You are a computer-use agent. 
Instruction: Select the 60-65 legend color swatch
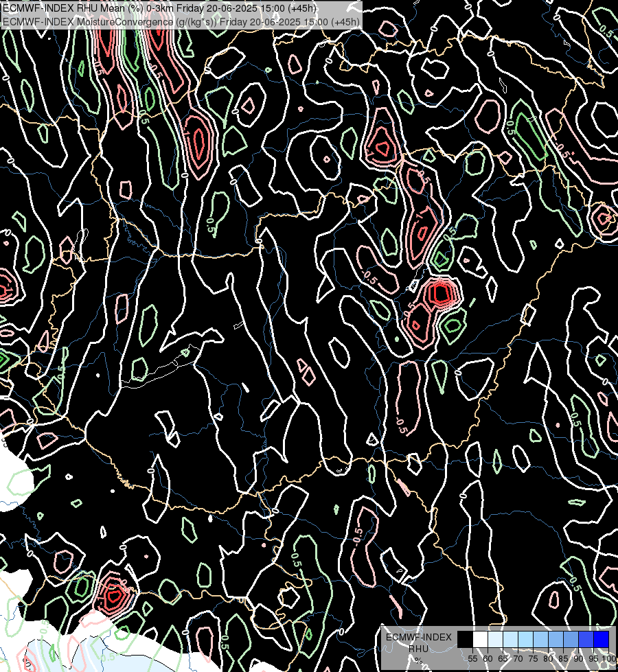point(495,640)
